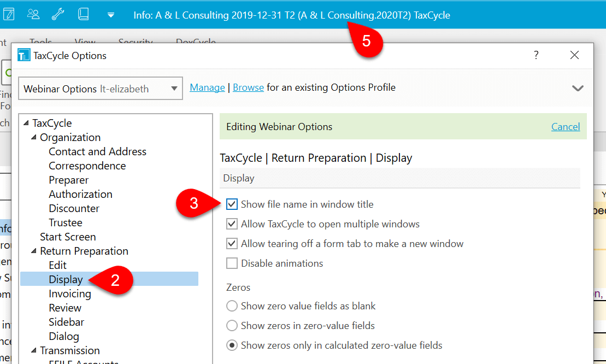Select Review in options tree
606x364 pixels.
click(x=65, y=308)
